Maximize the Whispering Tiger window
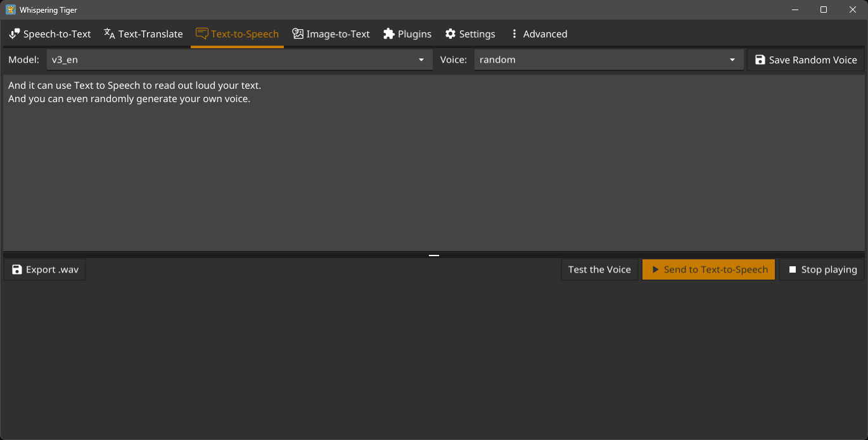Screen dimensions: 868x440 (x=824, y=10)
